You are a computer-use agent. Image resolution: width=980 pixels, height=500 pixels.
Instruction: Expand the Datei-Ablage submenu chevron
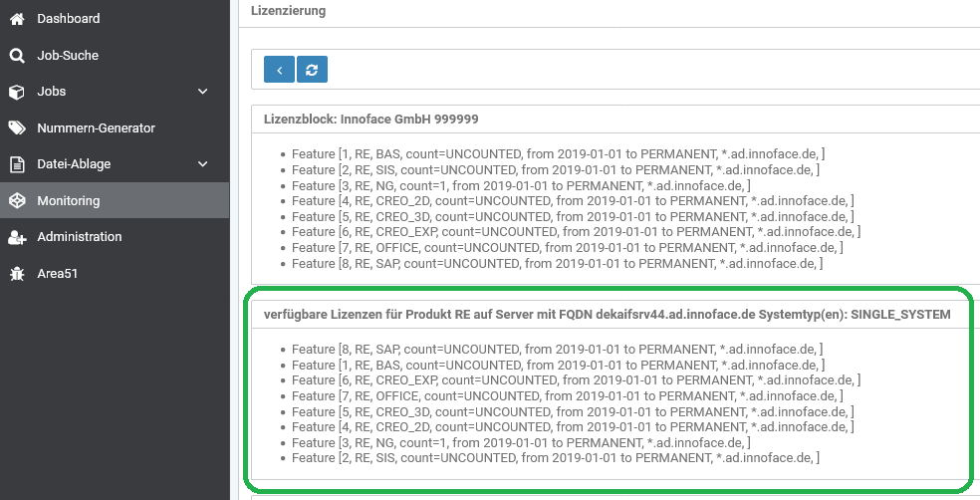(203, 164)
